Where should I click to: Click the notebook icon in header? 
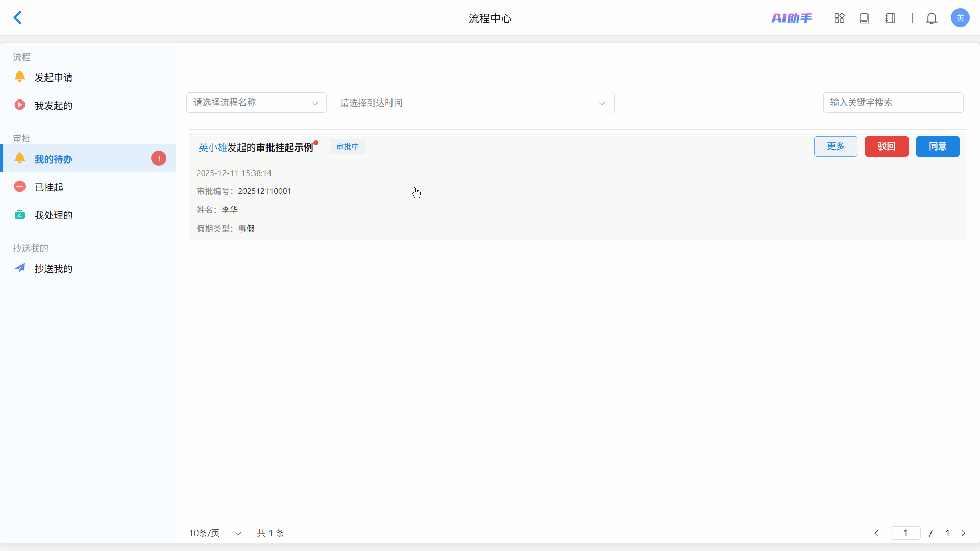(890, 18)
